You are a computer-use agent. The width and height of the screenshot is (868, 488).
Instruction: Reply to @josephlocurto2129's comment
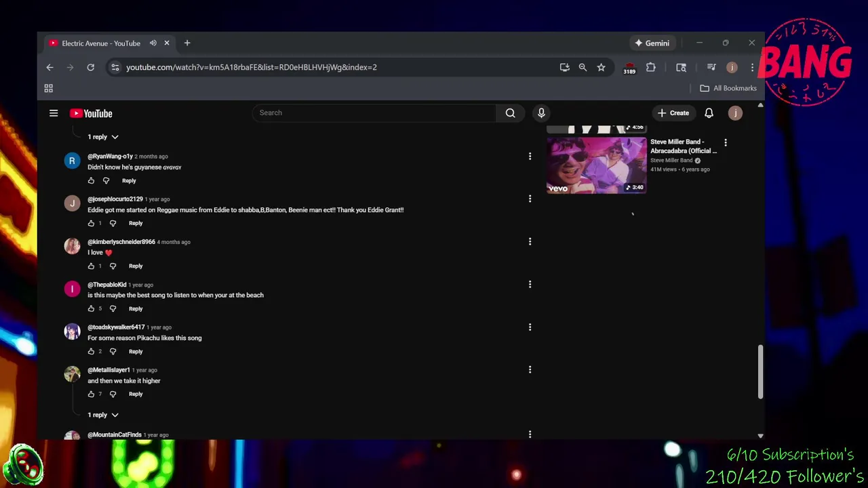[x=136, y=223]
